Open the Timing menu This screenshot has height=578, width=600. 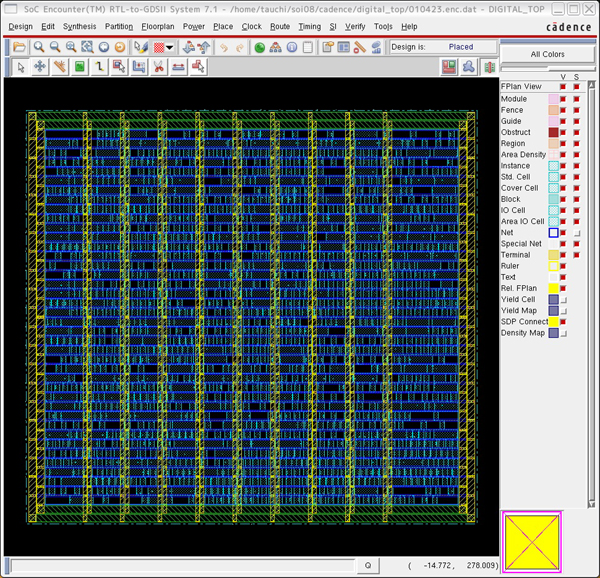pos(309,26)
